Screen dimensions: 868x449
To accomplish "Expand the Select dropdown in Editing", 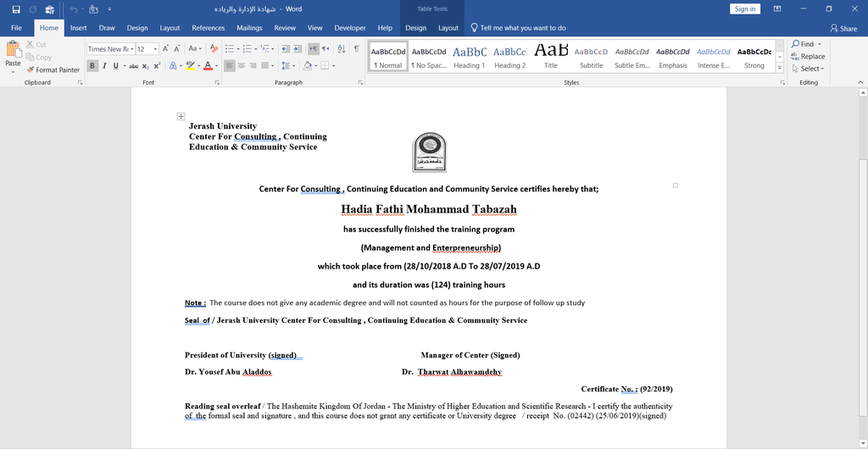I will tap(808, 69).
